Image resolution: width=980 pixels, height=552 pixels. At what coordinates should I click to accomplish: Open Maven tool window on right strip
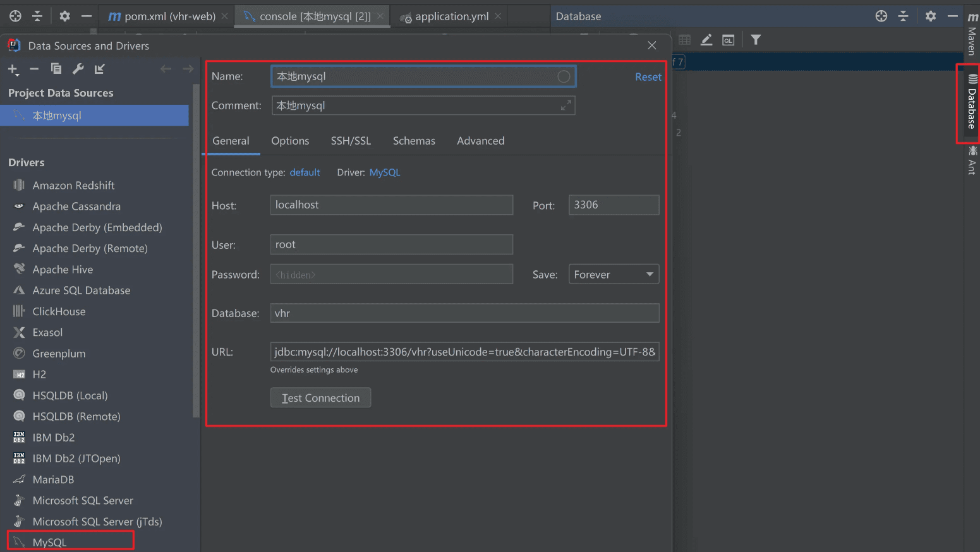[x=972, y=33]
